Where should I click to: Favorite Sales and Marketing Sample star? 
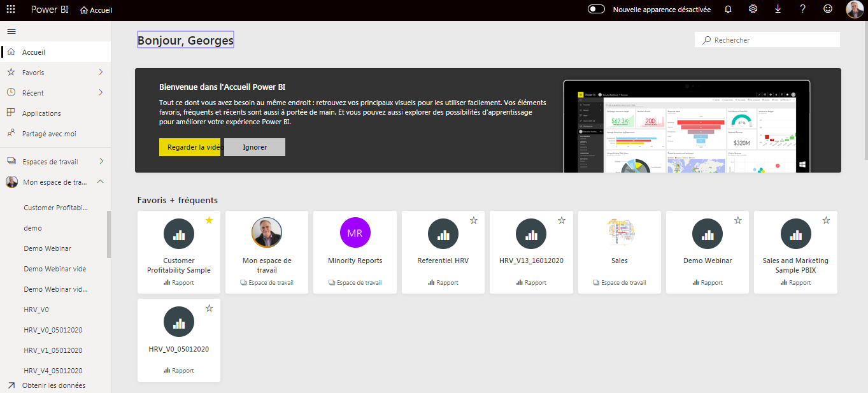[x=826, y=220]
